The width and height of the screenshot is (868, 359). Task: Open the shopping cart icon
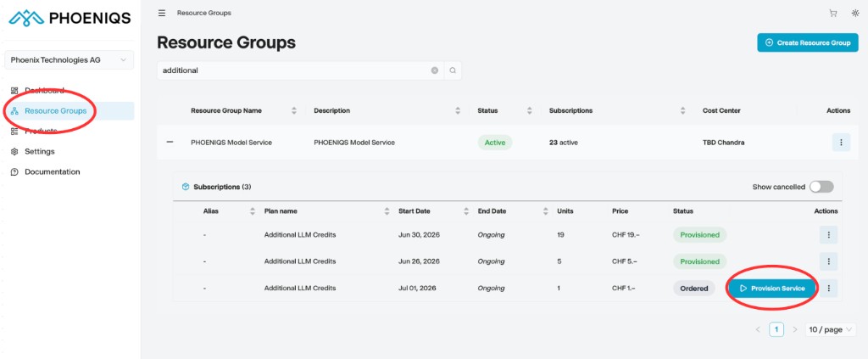point(832,14)
